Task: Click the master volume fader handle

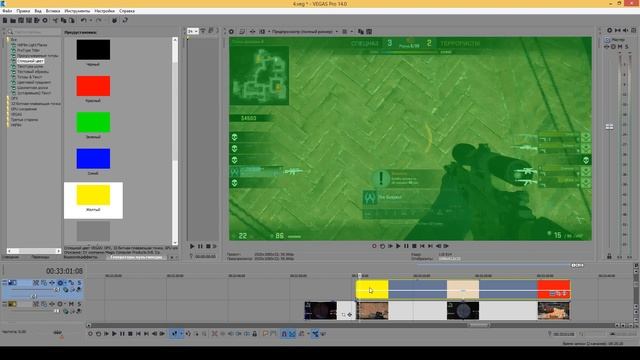Action: [x=609, y=127]
